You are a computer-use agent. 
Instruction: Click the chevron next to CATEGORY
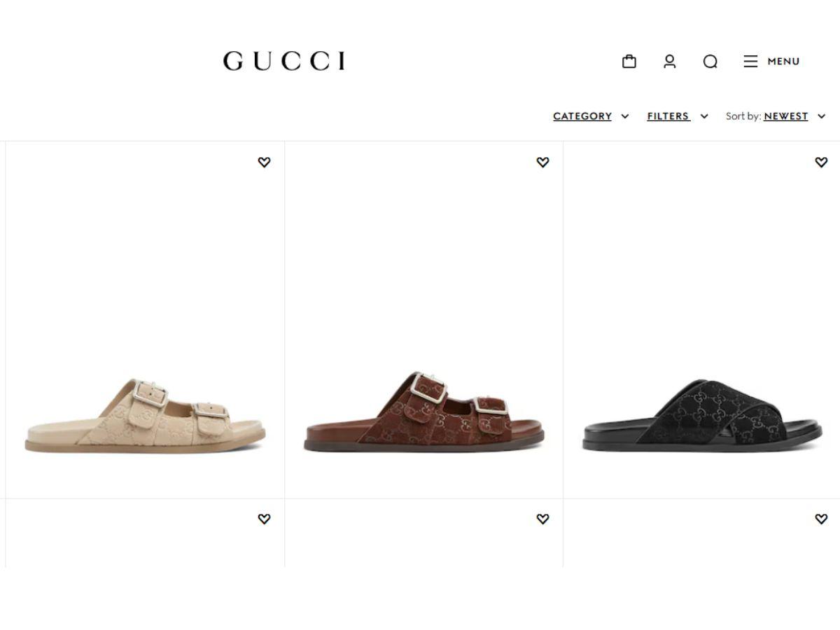(625, 116)
